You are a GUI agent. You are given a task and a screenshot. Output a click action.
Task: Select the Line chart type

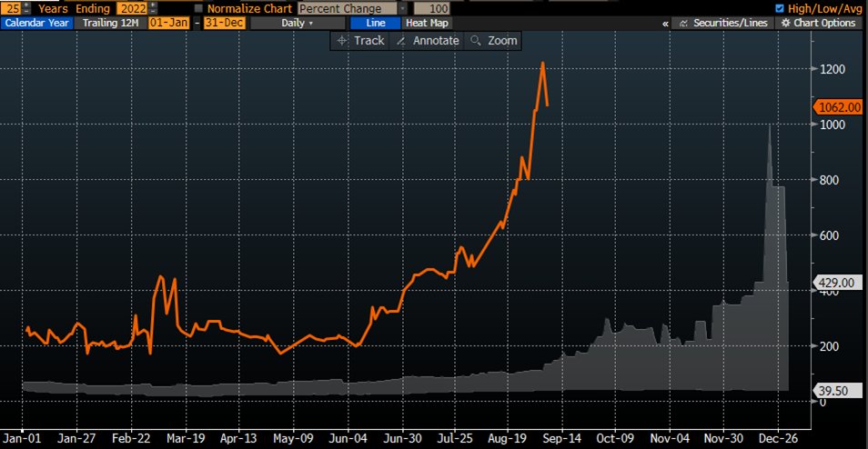(x=371, y=23)
